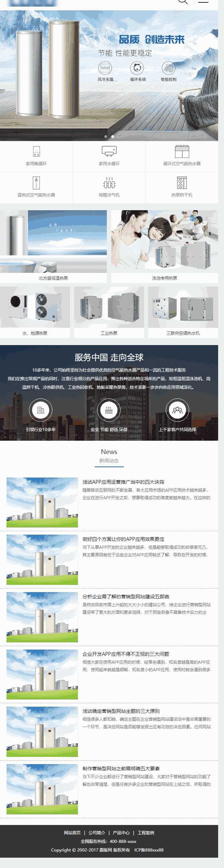This screenshot has width=224, height=868.
Task: Open the 热泵烘干机 category icon
Action: pyautogui.click(x=182, y=183)
